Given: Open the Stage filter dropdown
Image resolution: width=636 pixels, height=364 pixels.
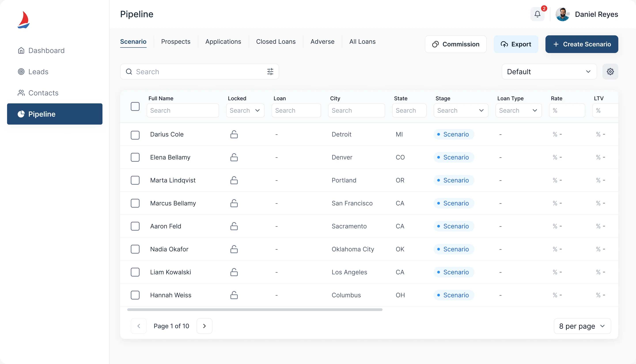Looking at the screenshot, I should (461, 110).
